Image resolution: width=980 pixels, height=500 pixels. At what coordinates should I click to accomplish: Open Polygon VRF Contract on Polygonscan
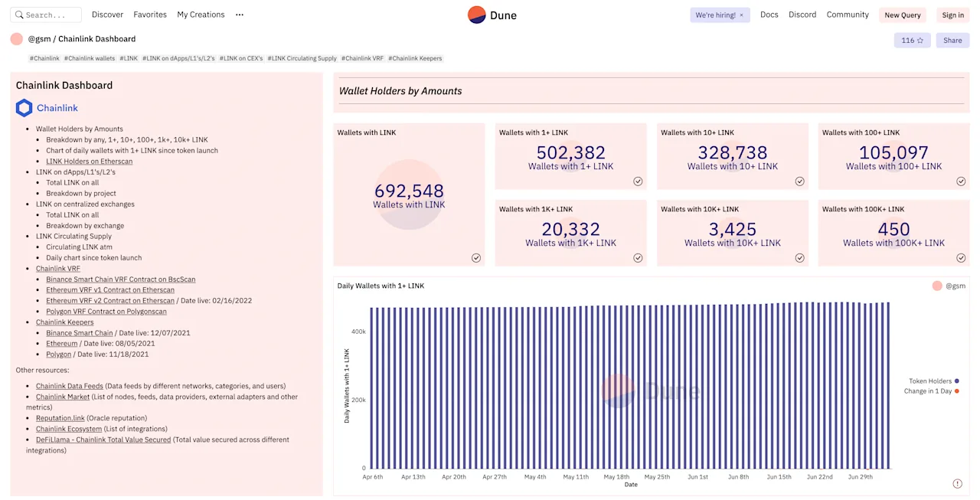click(107, 312)
